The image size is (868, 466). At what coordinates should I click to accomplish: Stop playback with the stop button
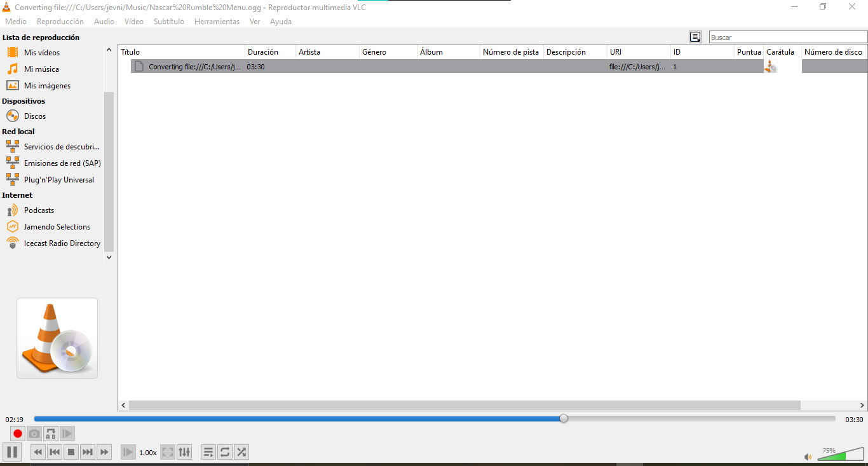click(71, 452)
